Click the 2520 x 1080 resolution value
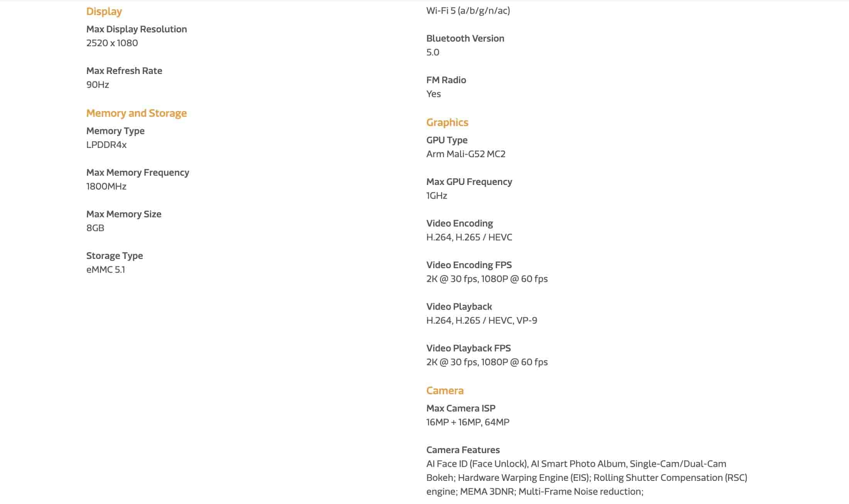The height and width of the screenshot is (504, 849). pos(112,43)
